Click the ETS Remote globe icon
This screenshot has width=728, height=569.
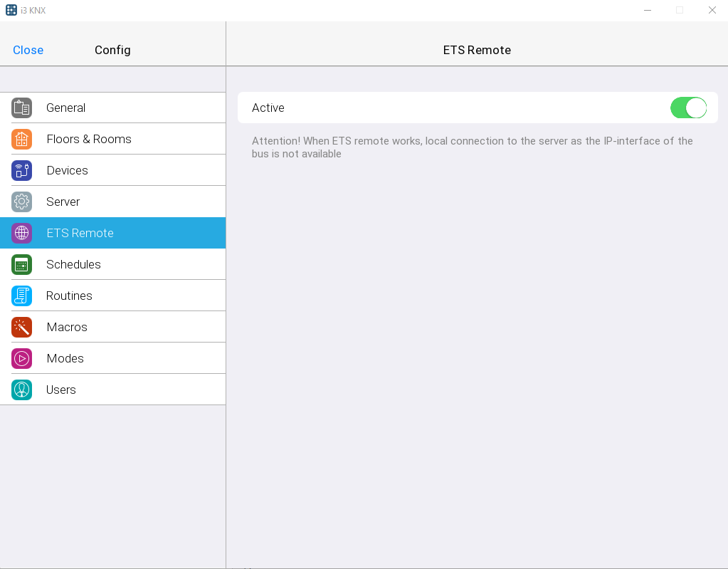(21, 233)
